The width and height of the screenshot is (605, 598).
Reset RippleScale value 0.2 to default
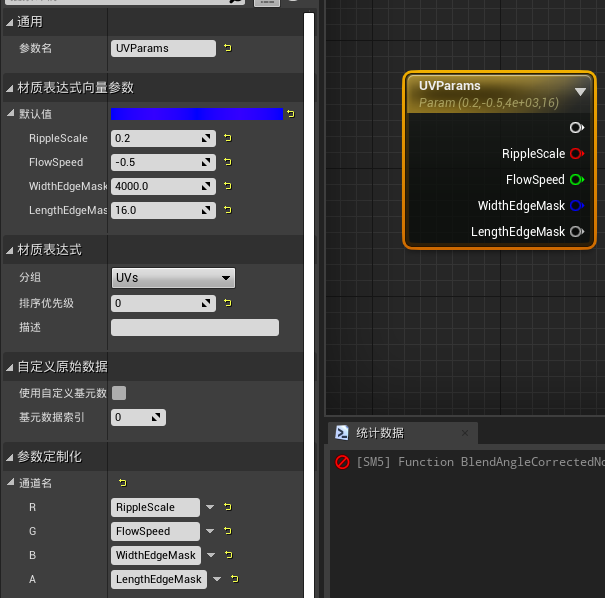tap(228, 138)
